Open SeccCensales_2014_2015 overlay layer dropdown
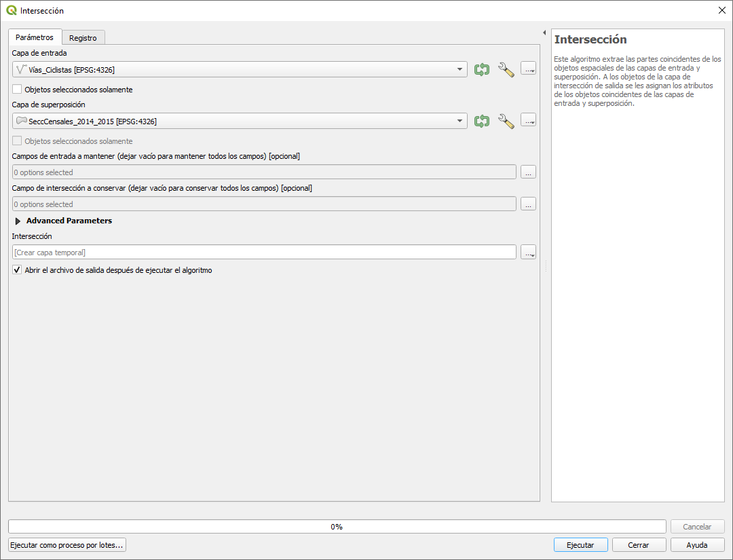733x560 pixels. (x=240, y=121)
